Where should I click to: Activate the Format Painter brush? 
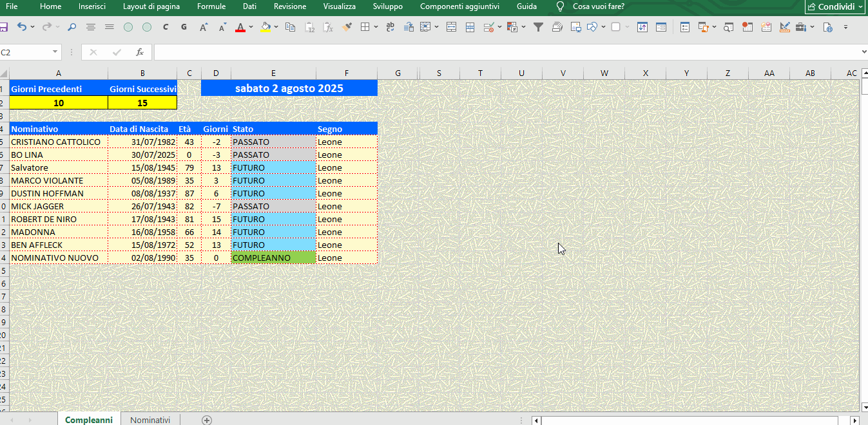347,27
